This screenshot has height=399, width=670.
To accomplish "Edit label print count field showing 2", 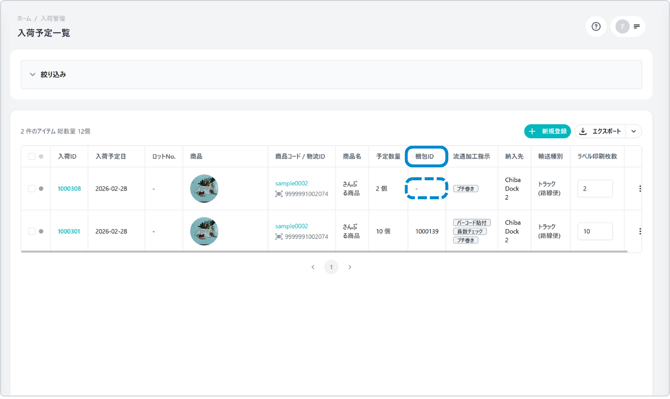I will point(595,188).
